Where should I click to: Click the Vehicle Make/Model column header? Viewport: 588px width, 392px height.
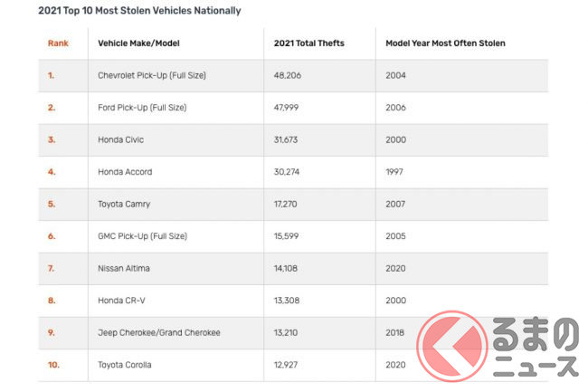138,43
